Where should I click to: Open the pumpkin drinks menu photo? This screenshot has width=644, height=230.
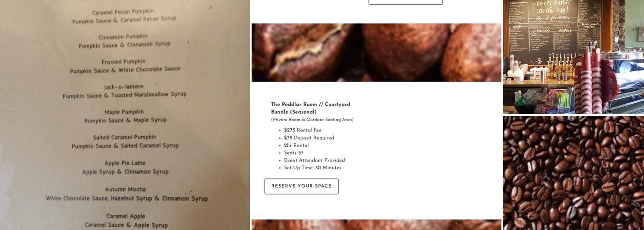(125, 115)
